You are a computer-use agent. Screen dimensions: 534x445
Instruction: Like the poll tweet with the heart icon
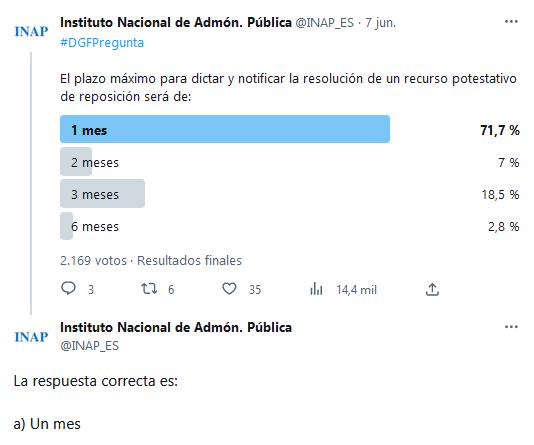tap(229, 289)
